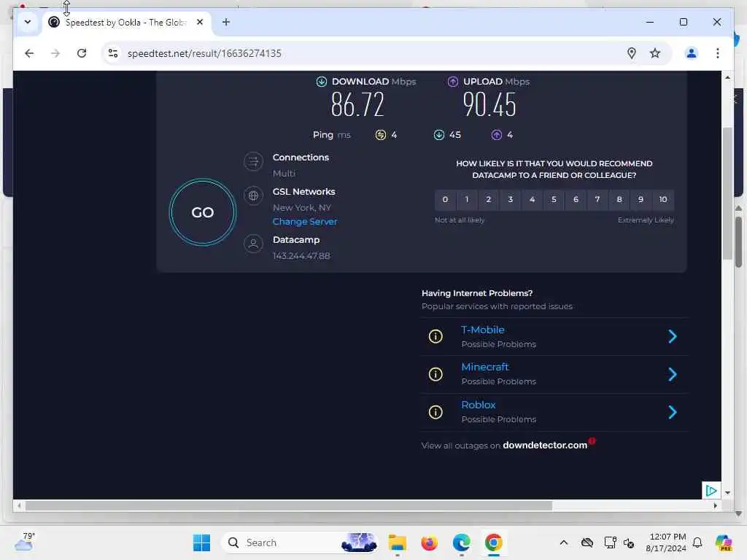The image size is (747, 560).
Task: Open the Windows Start menu
Action: click(201, 542)
